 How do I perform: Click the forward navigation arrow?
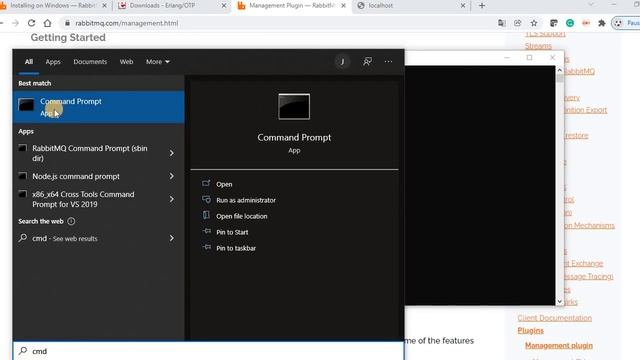point(16,23)
